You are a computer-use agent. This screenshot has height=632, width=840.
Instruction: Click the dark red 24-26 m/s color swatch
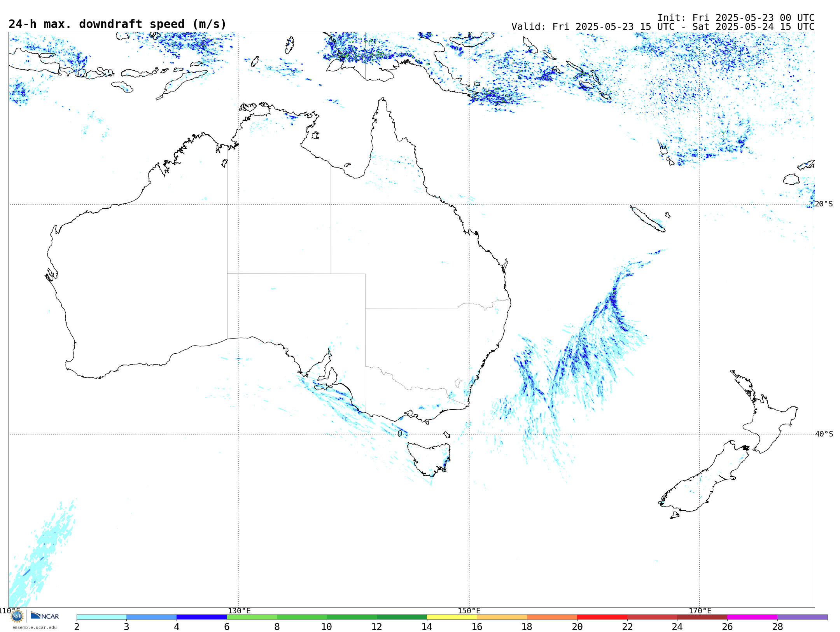pyautogui.click(x=702, y=617)
